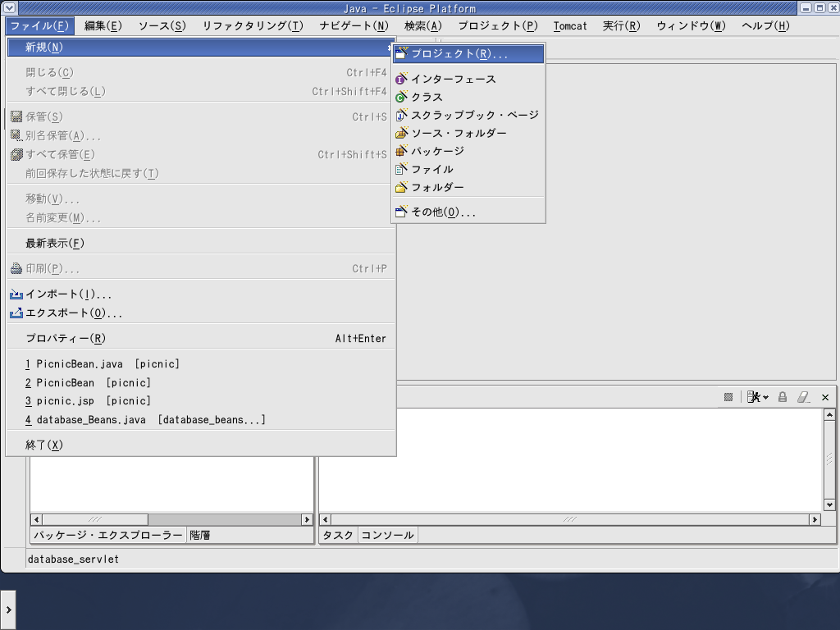The width and height of the screenshot is (840, 630).
Task: Reopen recent file 2 PicnicBean [picnic]
Action: pyautogui.click(x=201, y=383)
